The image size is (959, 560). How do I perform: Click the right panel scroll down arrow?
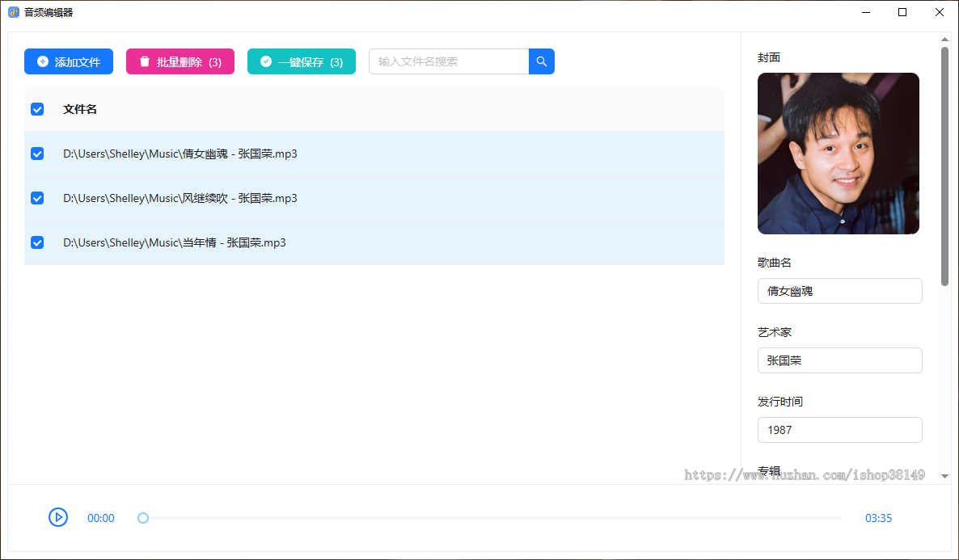945,476
